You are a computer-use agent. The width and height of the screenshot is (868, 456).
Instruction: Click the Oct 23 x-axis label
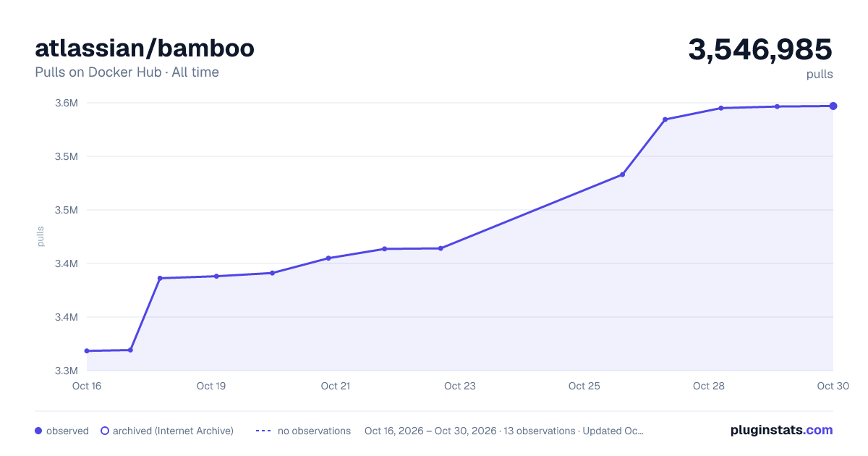point(460,386)
